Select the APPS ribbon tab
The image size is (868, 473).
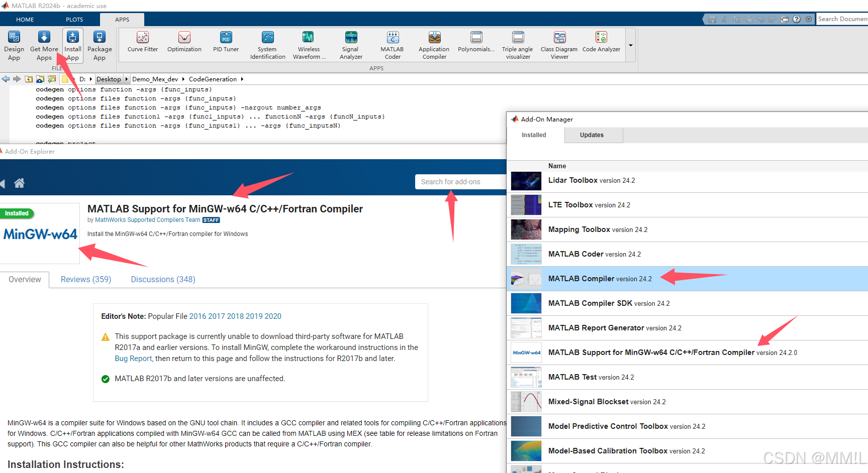click(x=122, y=20)
